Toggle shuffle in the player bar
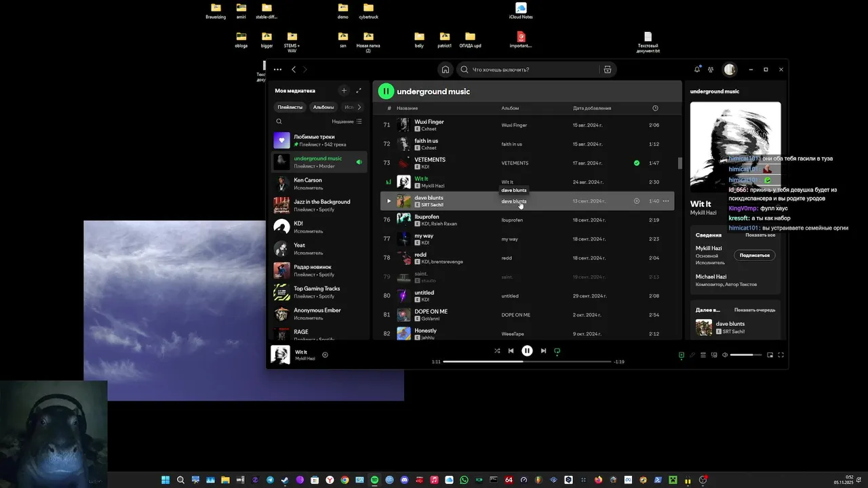The width and height of the screenshot is (868, 488). [497, 351]
